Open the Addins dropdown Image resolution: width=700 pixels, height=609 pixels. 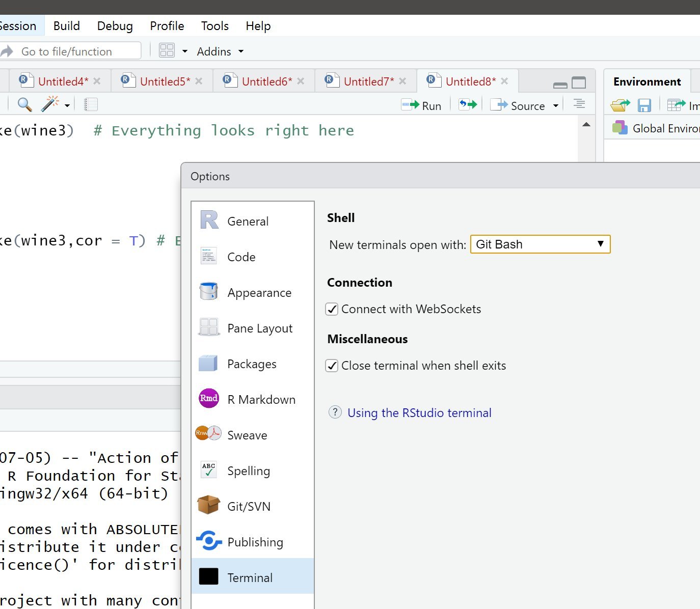tap(220, 51)
